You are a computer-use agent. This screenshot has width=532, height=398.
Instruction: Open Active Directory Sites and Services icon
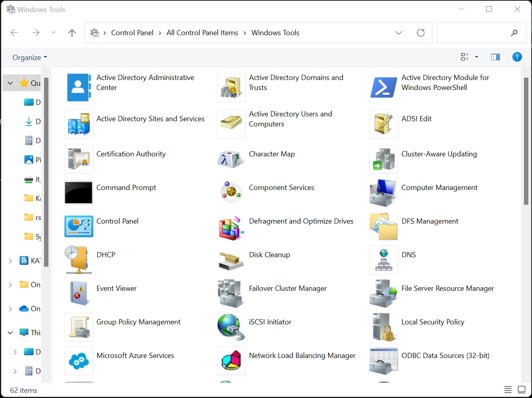point(79,124)
